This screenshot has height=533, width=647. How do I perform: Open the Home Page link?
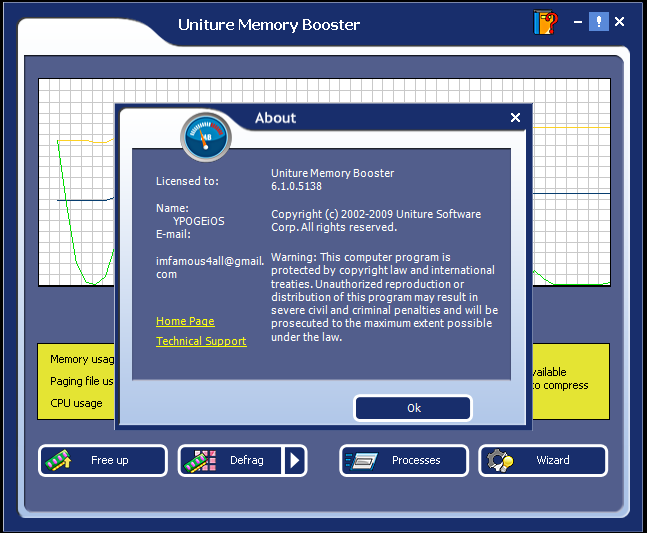pos(185,321)
